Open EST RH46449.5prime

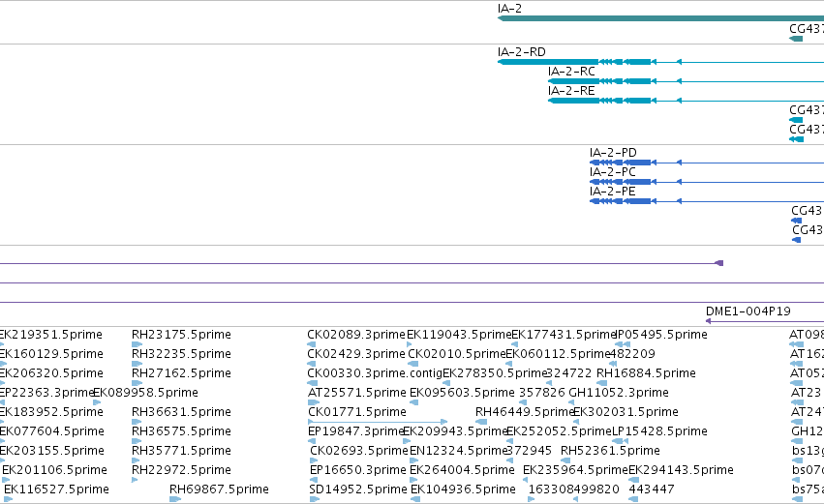(x=525, y=412)
